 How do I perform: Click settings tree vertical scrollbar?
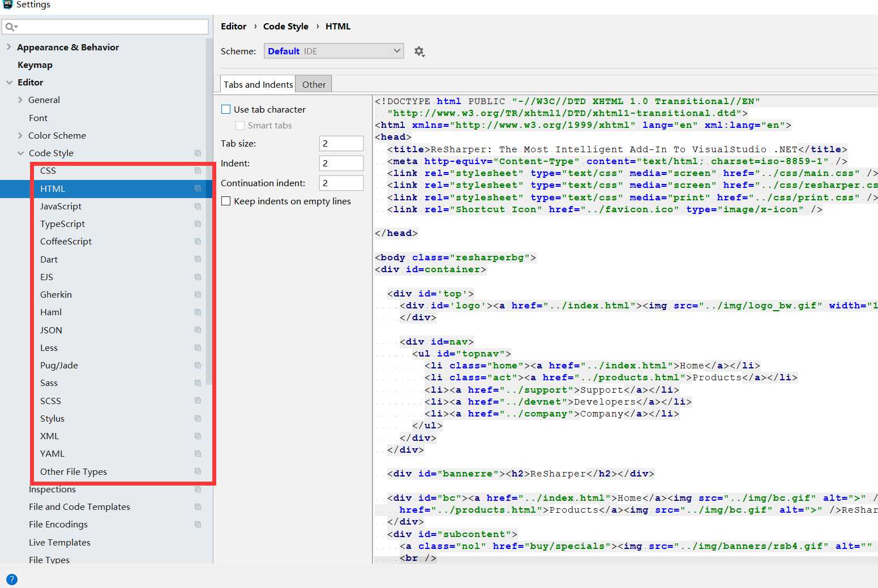[209, 212]
